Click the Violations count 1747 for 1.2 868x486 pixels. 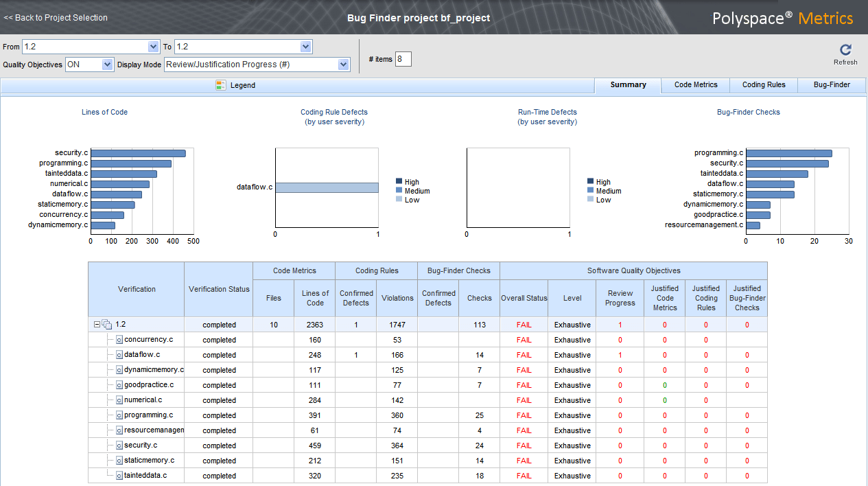point(397,325)
